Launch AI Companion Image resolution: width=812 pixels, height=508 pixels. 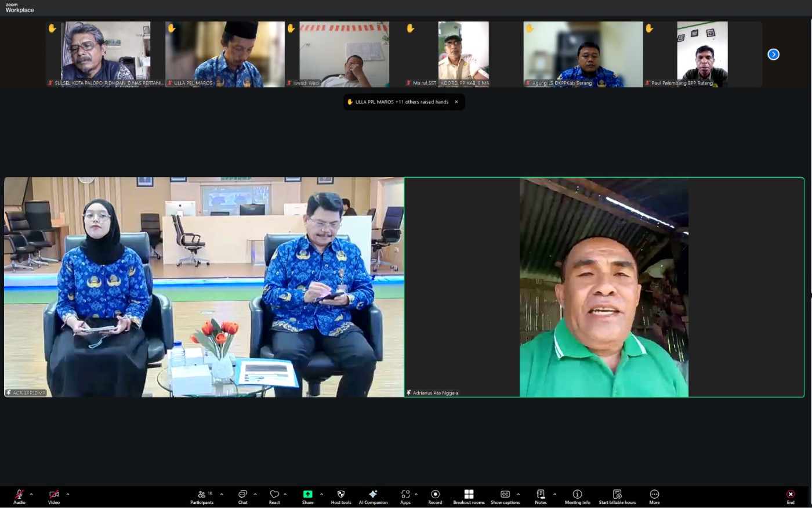[373, 496]
